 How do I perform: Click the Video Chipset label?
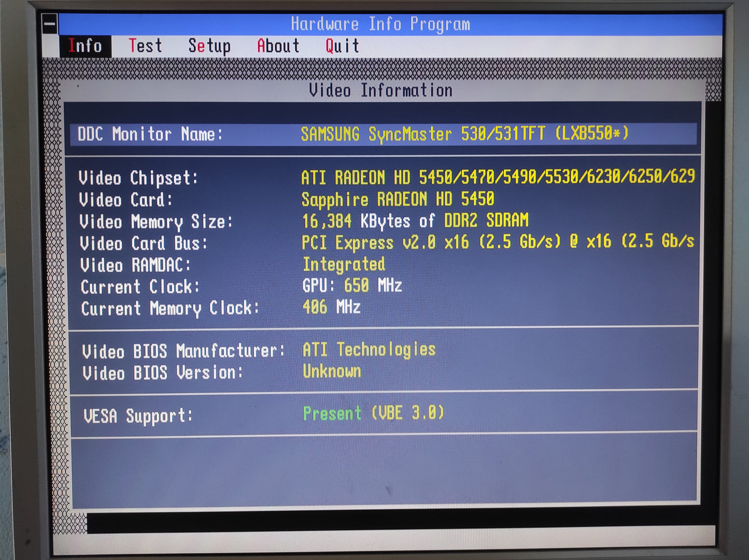(138, 178)
